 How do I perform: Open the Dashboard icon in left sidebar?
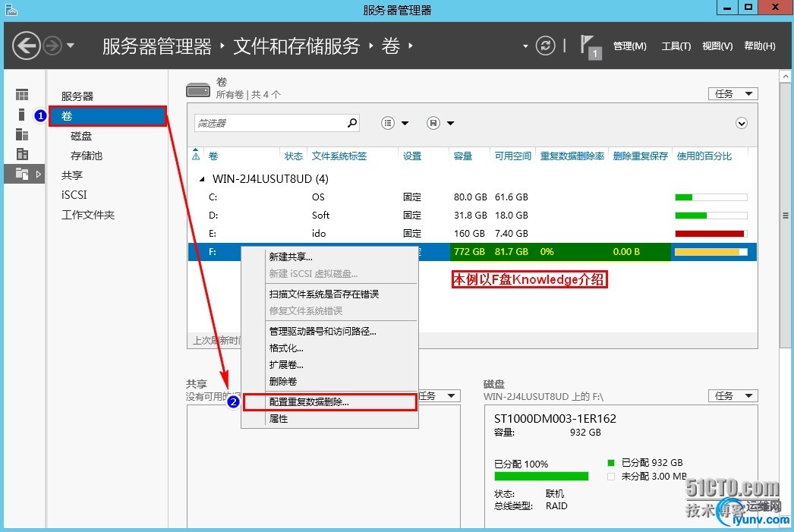[22, 95]
